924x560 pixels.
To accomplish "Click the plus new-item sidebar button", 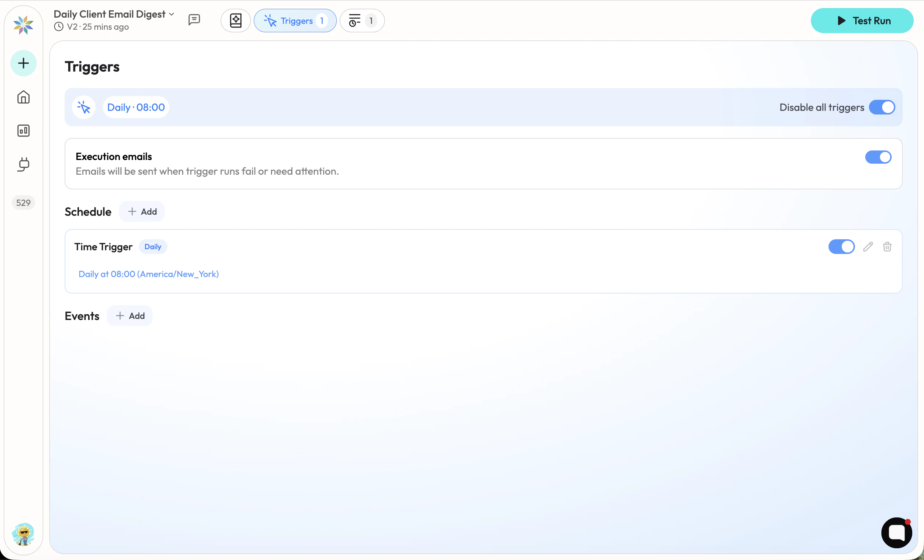I will pyautogui.click(x=23, y=63).
